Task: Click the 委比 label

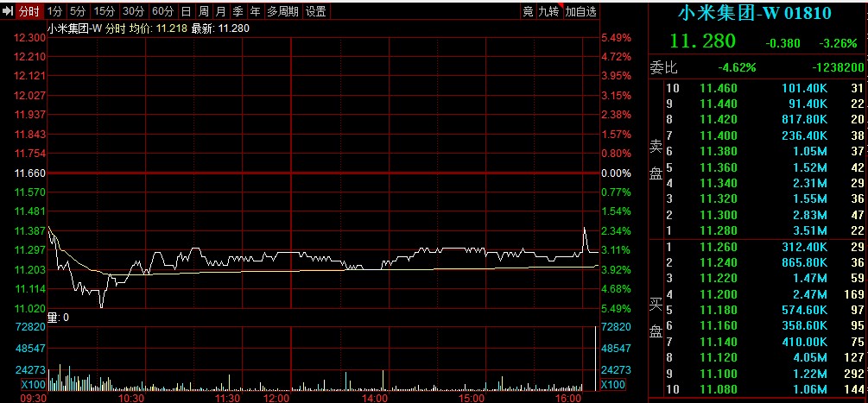Action: point(663,68)
